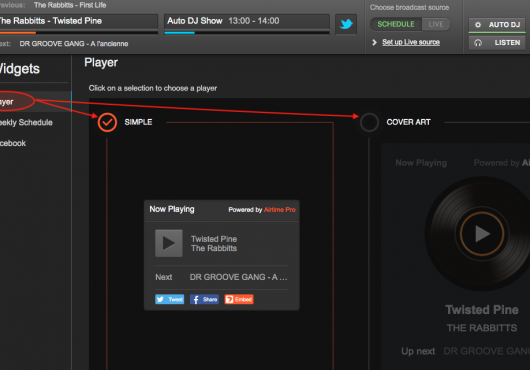Click the LISTEN button
Image resolution: width=530 pixels, height=370 pixels.
coord(497,43)
